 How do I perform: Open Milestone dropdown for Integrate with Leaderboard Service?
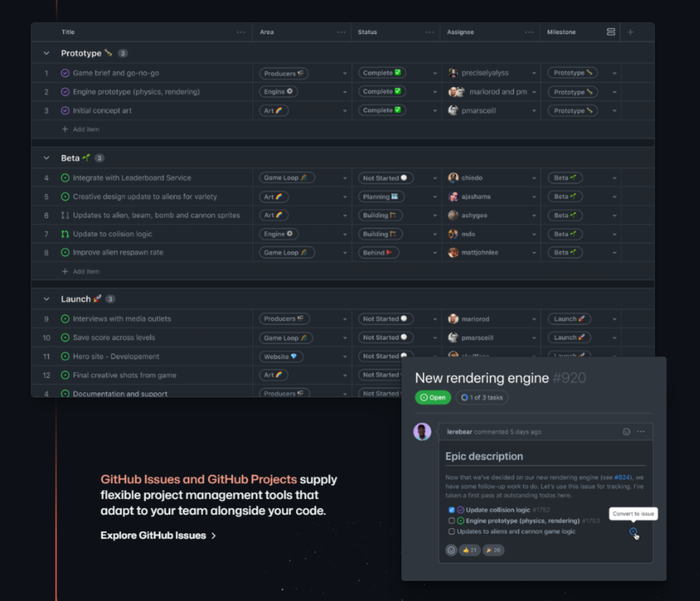point(614,178)
